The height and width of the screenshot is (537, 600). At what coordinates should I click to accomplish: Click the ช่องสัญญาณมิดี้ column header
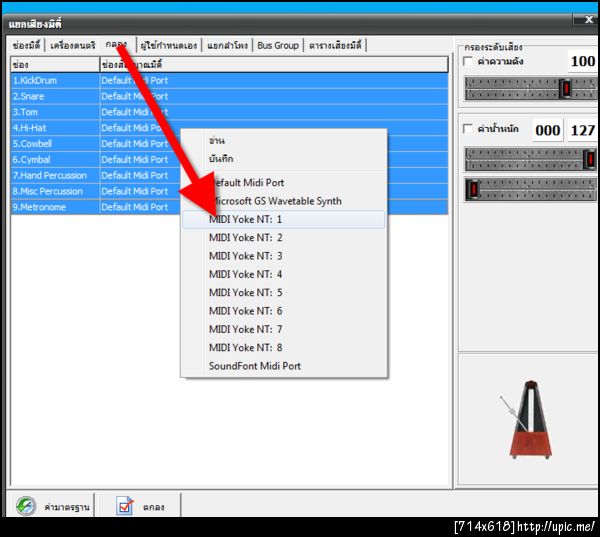click(x=274, y=65)
